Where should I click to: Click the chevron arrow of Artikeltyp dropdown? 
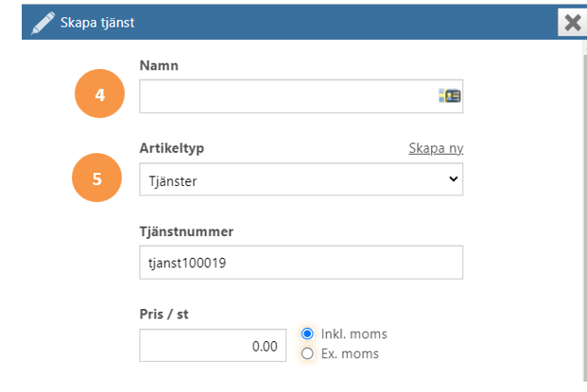tap(454, 179)
